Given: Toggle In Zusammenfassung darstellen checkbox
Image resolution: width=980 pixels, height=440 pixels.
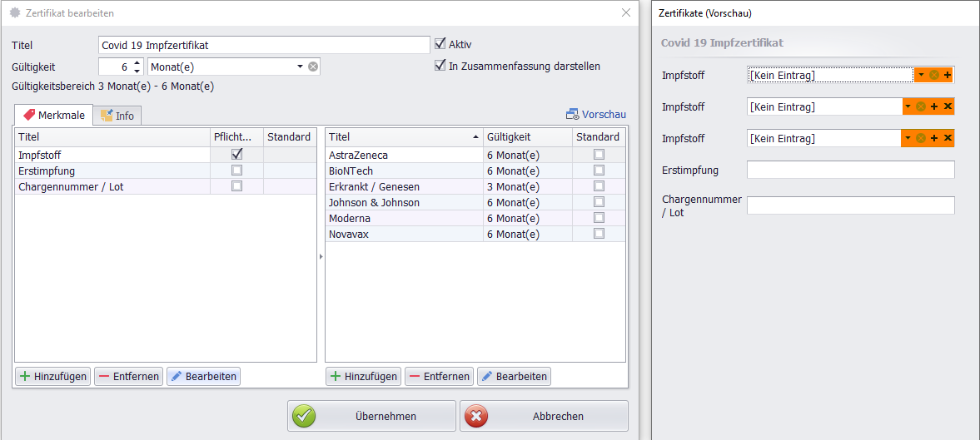Looking at the screenshot, I should pos(440,66).
